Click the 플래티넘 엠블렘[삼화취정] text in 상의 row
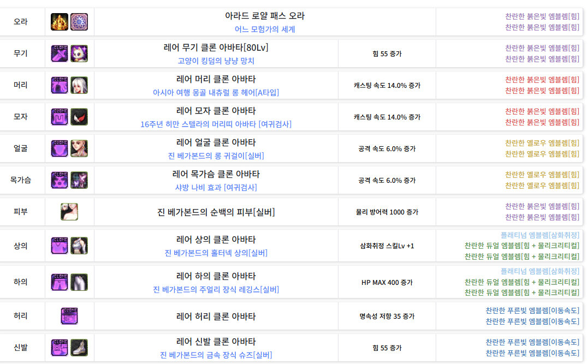The height and width of the screenshot is (364, 588). coord(540,235)
